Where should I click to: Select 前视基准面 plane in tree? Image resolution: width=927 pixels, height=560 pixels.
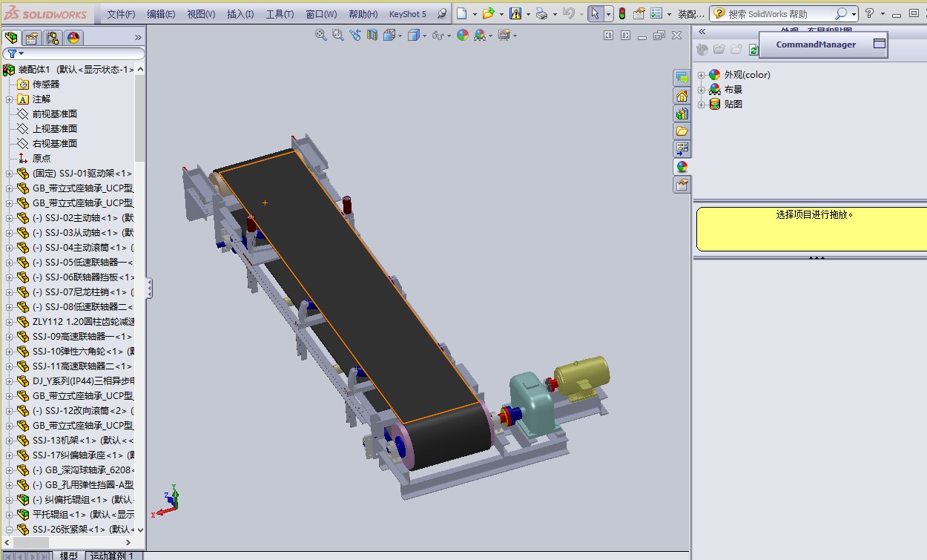[x=55, y=113]
